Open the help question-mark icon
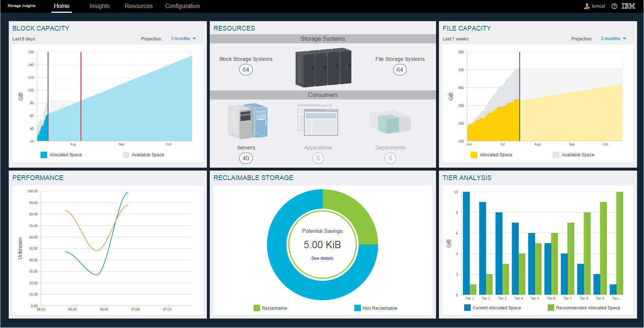 click(614, 6)
